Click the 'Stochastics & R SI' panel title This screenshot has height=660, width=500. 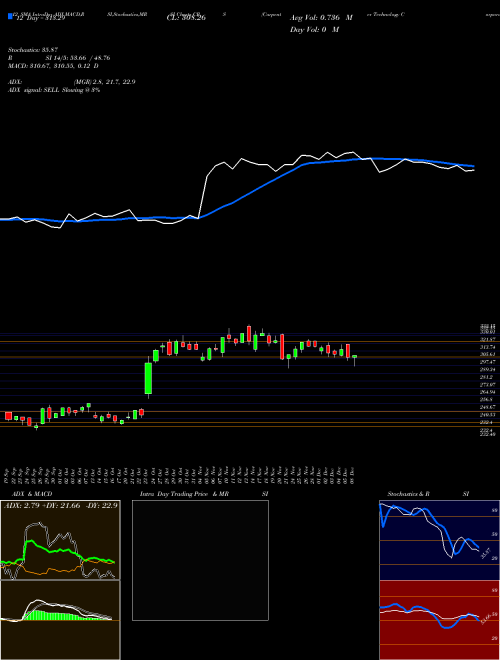point(428,494)
